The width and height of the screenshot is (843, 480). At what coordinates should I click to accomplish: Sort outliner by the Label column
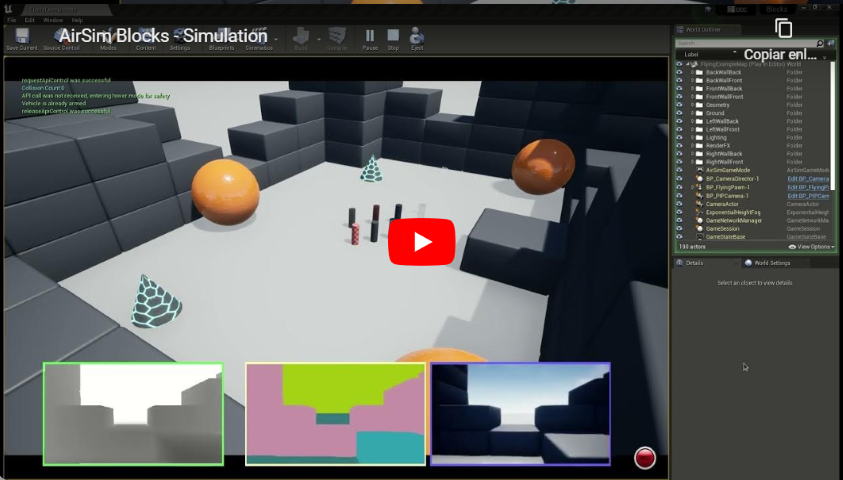pyautogui.click(x=691, y=54)
